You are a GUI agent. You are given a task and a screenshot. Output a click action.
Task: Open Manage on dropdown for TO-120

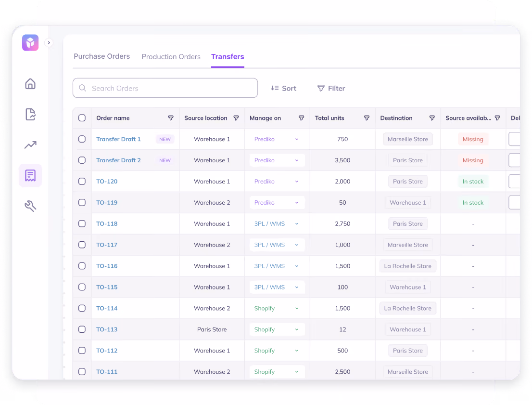277,182
